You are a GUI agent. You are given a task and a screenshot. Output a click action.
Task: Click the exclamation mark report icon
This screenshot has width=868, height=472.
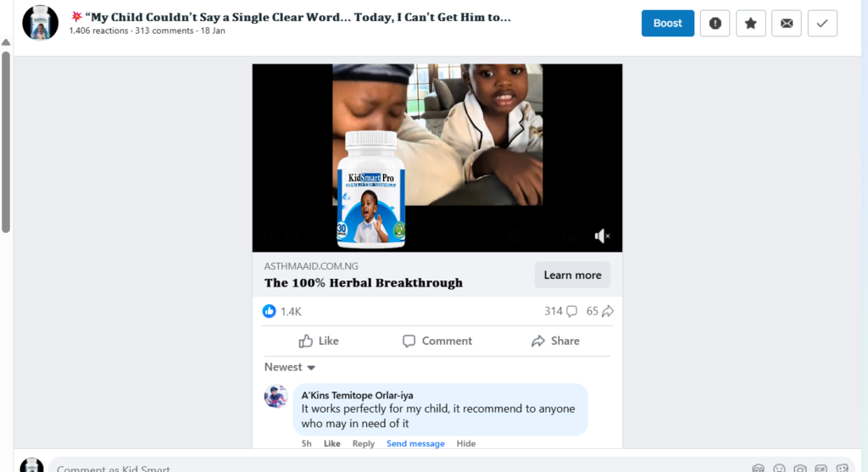tap(715, 24)
